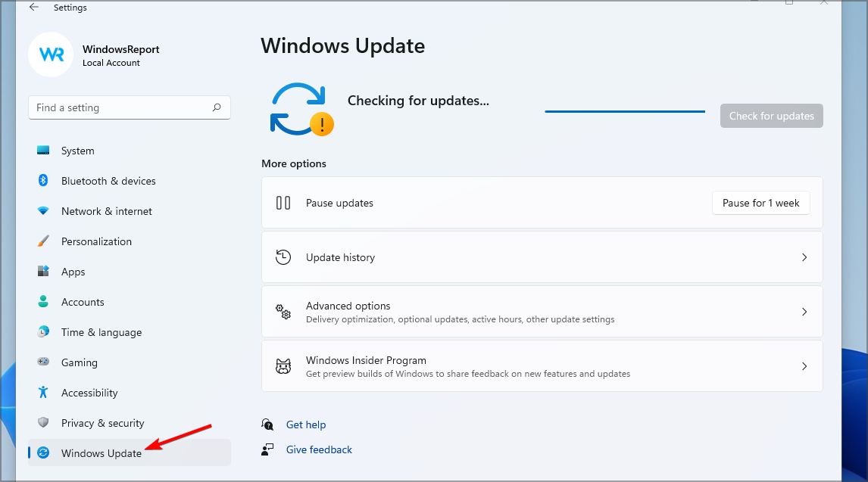This screenshot has height=482, width=868.
Task: Go to Accessibility settings
Action: (x=130, y=393)
